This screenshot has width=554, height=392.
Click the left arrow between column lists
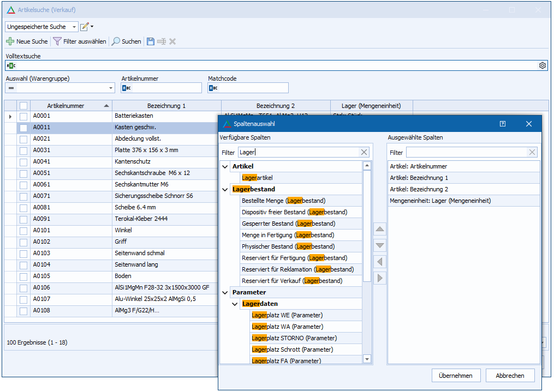[380, 262]
